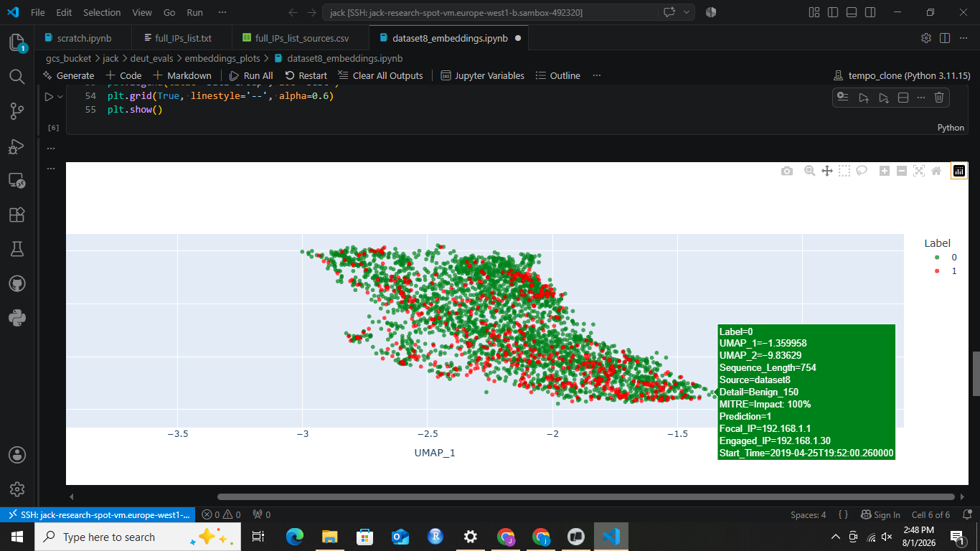Open the File menu
Viewport: 980px width, 551px height.
tap(38, 13)
